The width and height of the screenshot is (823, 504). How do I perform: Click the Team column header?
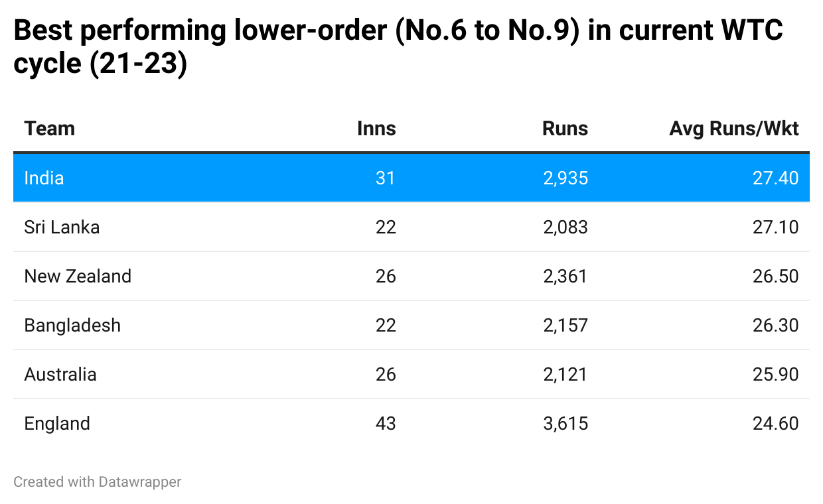(x=50, y=129)
